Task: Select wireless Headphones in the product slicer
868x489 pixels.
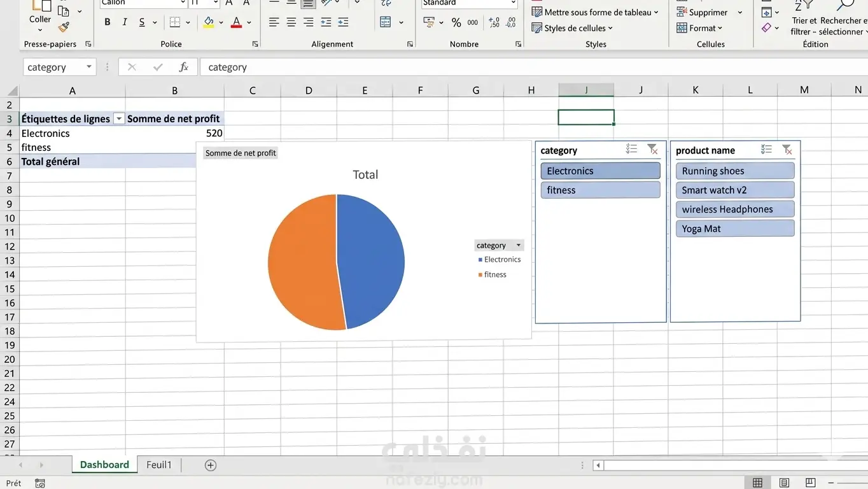Action: click(735, 209)
